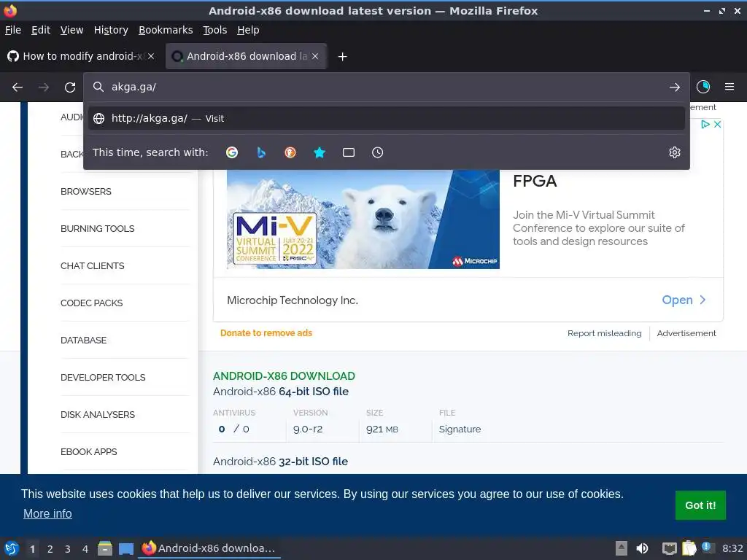747x560 pixels.
Task: Switch to workspace 2
Action: click(x=50, y=549)
